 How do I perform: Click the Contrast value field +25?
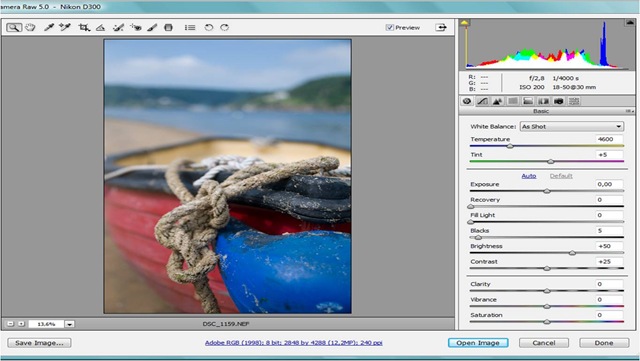pos(609,262)
